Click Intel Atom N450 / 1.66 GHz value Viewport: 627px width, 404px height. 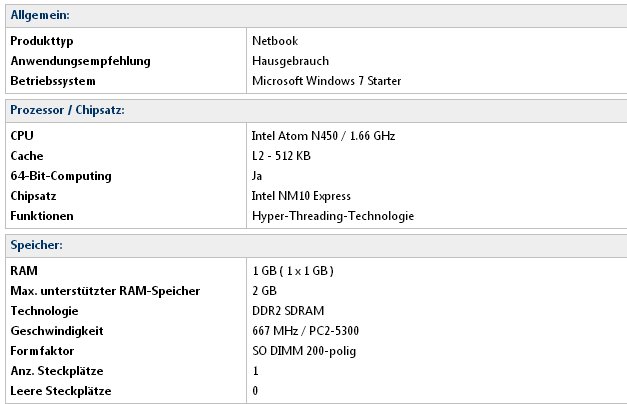pos(323,136)
